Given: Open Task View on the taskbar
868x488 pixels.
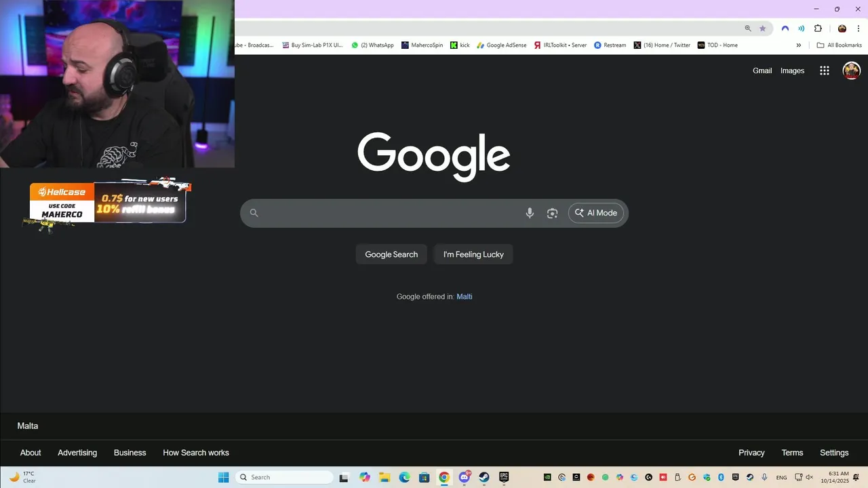Looking at the screenshot, I should pos(344,477).
